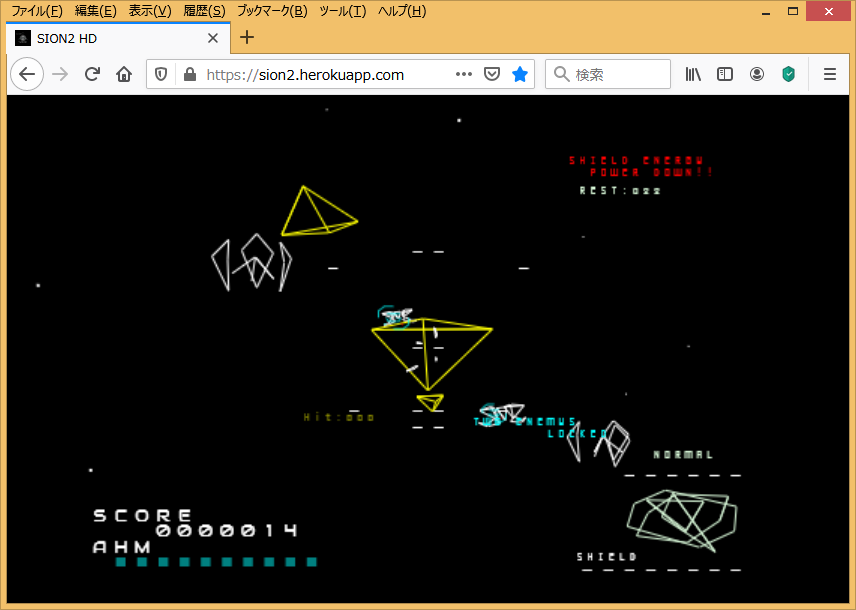Click the green shield extension icon

(788, 74)
